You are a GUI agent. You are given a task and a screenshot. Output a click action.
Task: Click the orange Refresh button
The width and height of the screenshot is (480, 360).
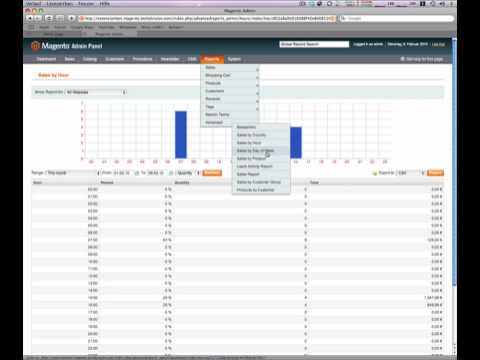212,173
